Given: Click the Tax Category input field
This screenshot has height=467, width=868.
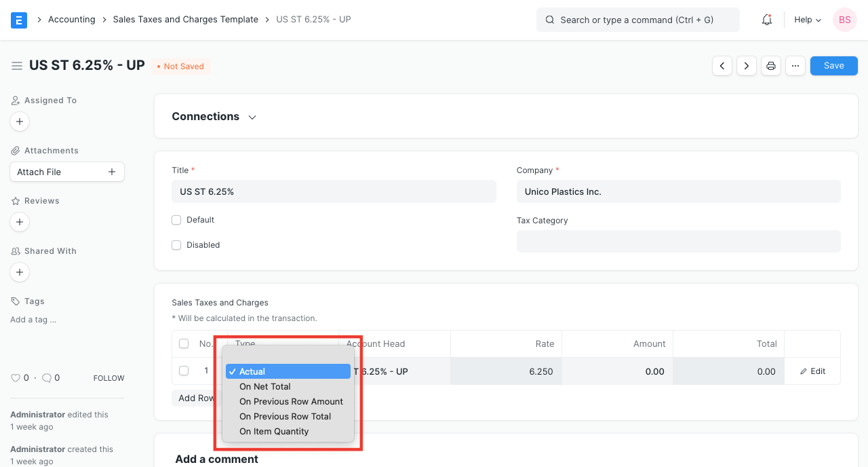Looking at the screenshot, I should tap(678, 242).
